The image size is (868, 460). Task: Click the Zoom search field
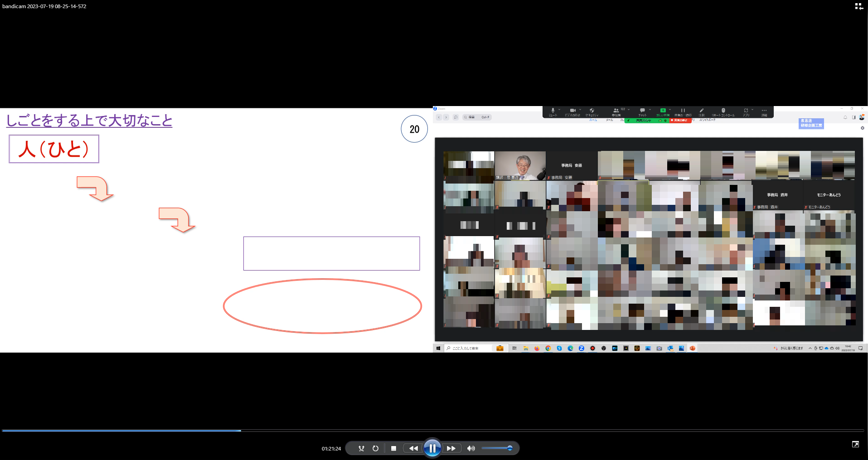[477, 117]
